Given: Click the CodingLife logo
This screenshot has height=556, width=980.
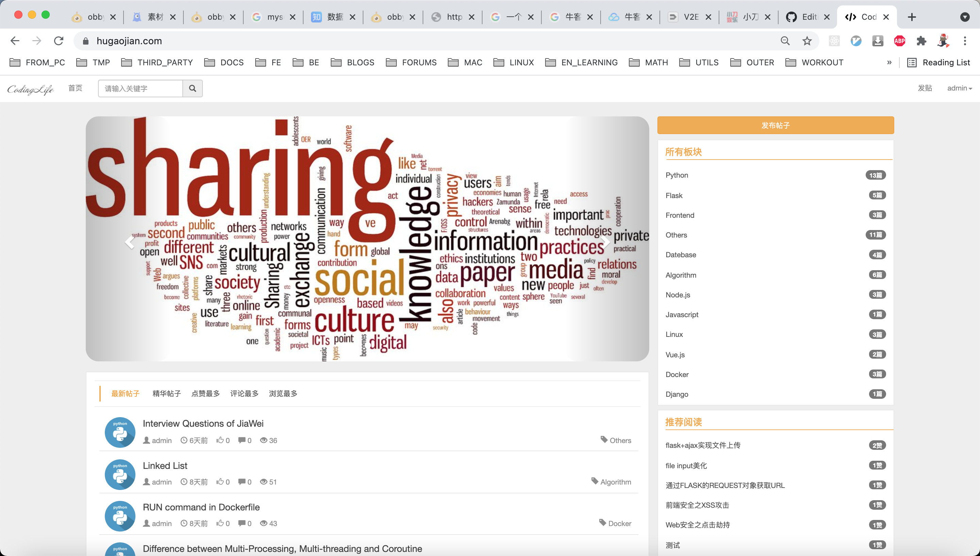Looking at the screenshot, I should pos(31,89).
